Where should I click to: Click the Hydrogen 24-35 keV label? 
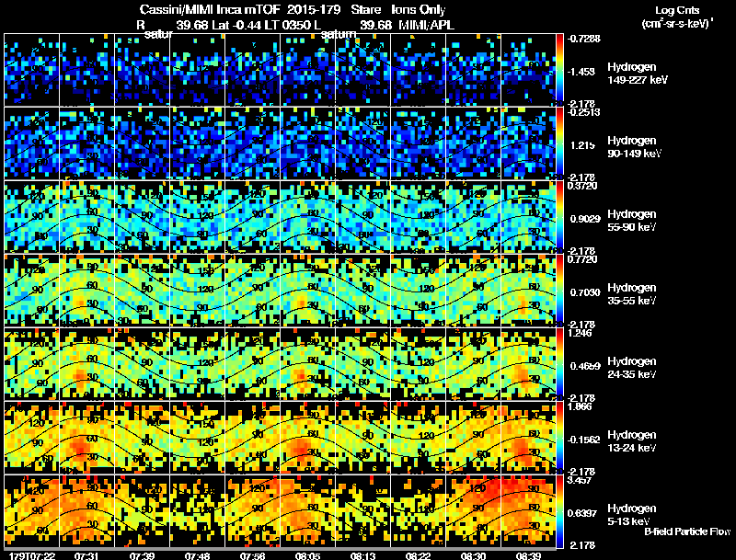coord(632,368)
